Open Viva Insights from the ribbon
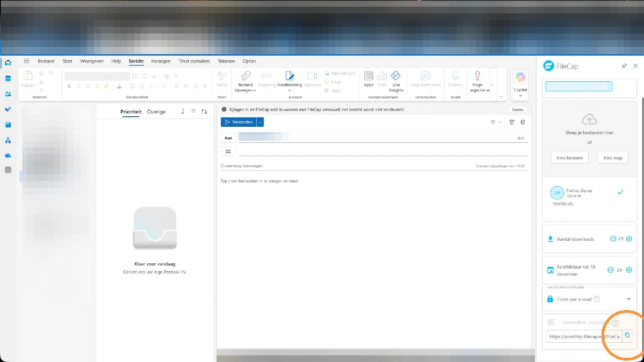The height and width of the screenshot is (362, 644). click(396, 82)
